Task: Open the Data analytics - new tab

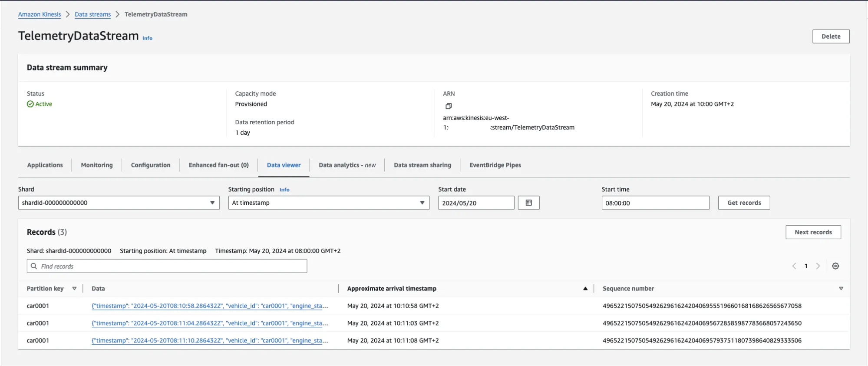Action: coord(347,165)
